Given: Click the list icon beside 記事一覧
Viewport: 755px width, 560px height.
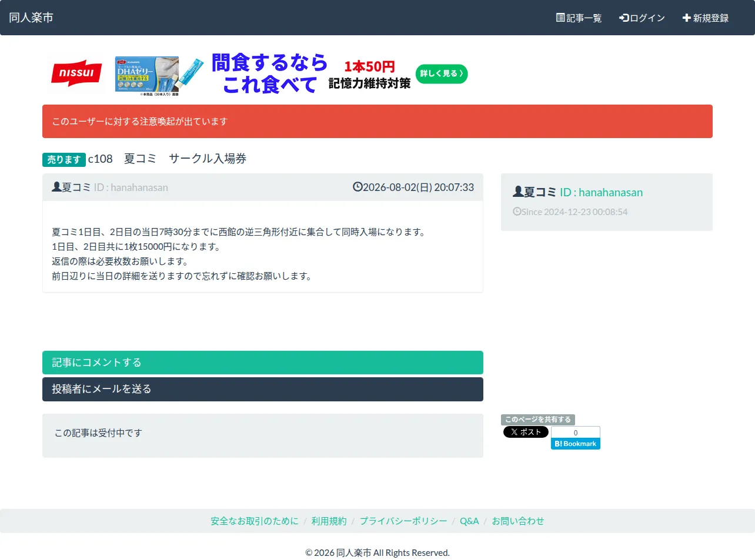Looking at the screenshot, I should tap(560, 18).
